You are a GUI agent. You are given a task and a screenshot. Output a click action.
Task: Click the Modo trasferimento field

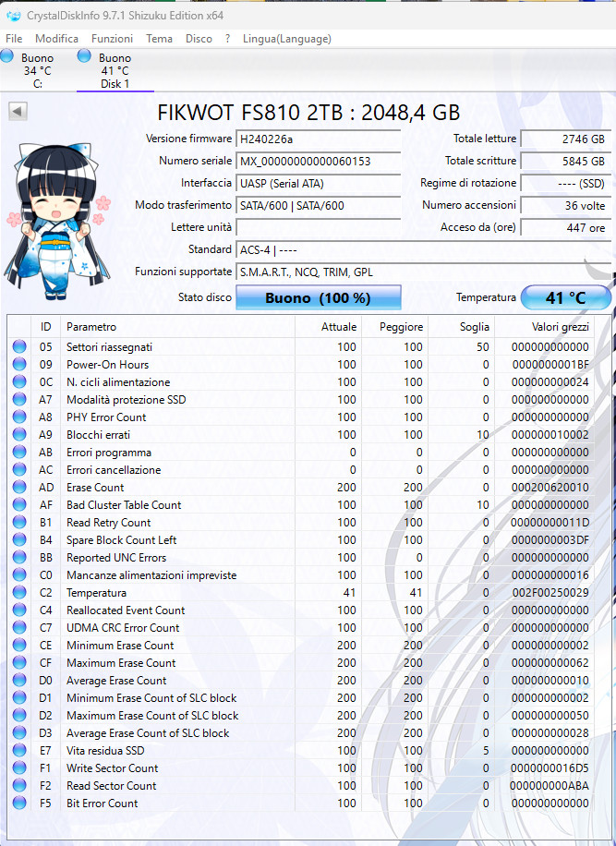pos(319,205)
